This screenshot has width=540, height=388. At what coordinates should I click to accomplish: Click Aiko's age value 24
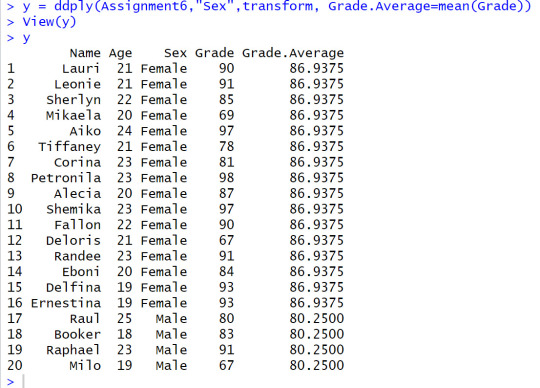pyautogui.click(x=124, y=131)
